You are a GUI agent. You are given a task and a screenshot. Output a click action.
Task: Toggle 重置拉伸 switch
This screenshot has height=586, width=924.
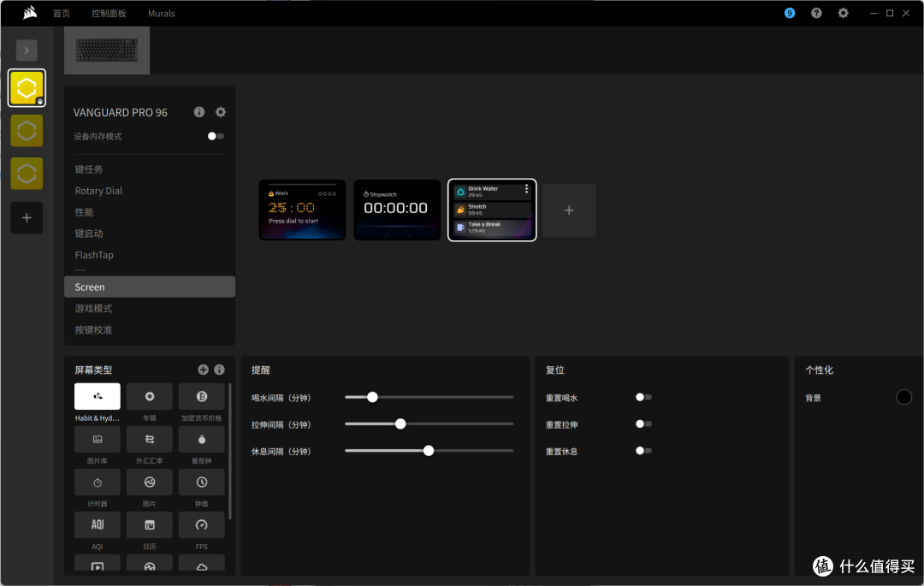(x=643, y=424)
